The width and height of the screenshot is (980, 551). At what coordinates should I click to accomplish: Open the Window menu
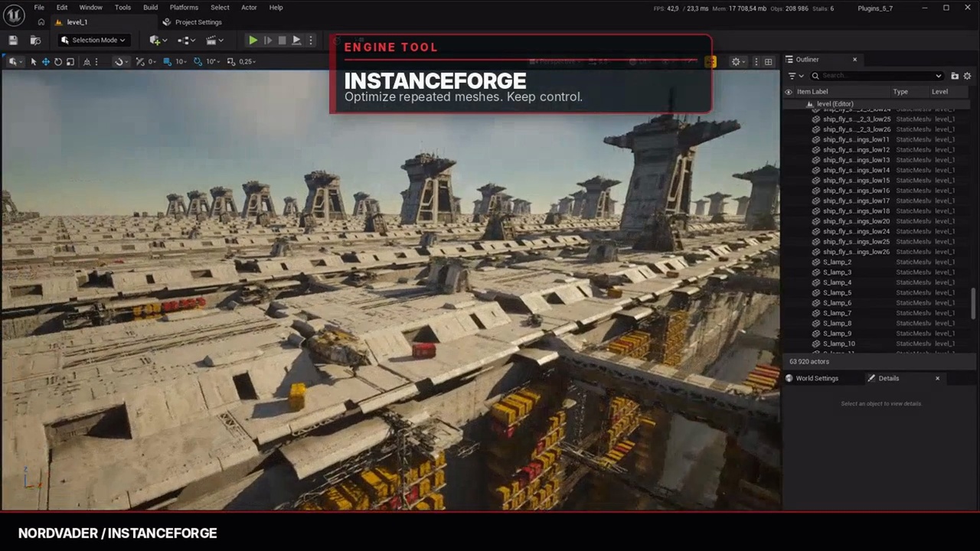pyautogui.click(x=90, y=8)
